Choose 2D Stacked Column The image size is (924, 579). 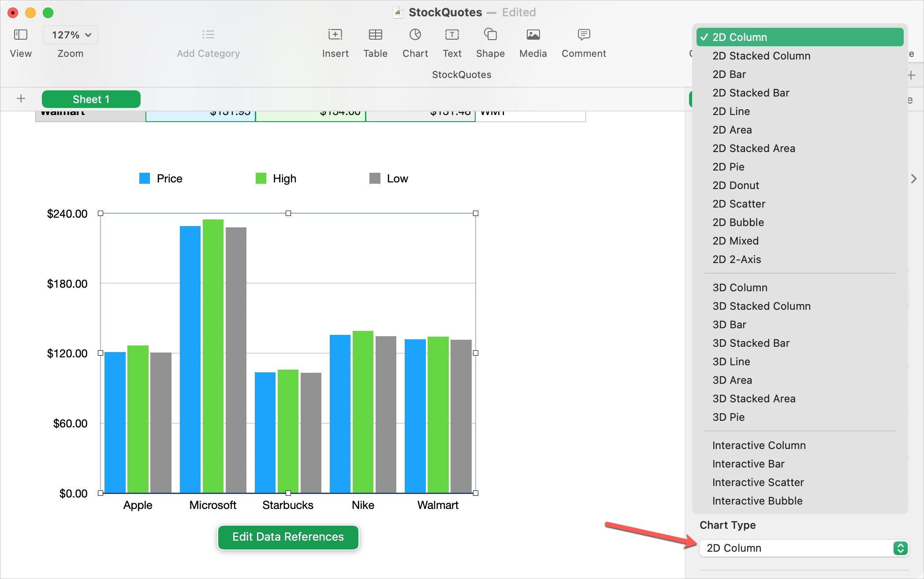[x=800, y=56]
